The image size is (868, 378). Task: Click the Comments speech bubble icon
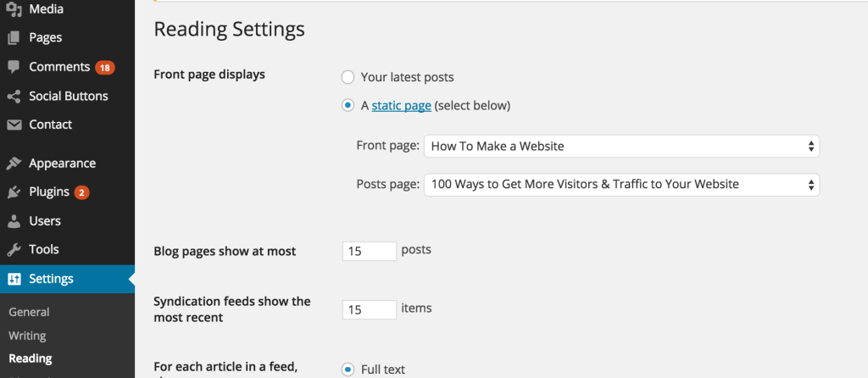point(14,67)
